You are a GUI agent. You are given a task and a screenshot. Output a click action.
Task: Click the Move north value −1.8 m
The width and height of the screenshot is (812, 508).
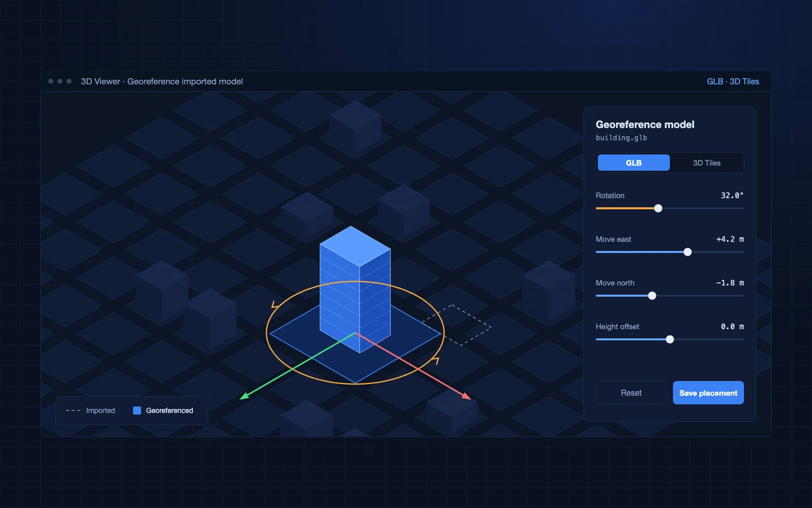click(730, 282)
